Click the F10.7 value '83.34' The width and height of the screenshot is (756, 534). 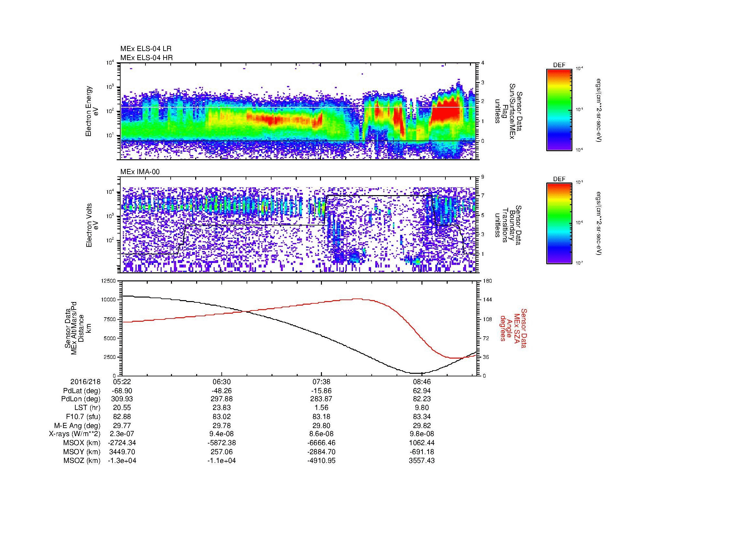421,417
